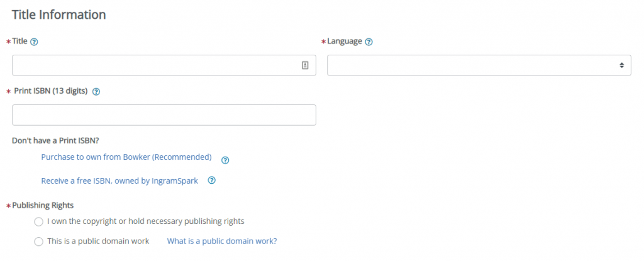This screenshot has height=261, width=644.
Task: Open What is a public domain work link
Action: click(222, 242)
